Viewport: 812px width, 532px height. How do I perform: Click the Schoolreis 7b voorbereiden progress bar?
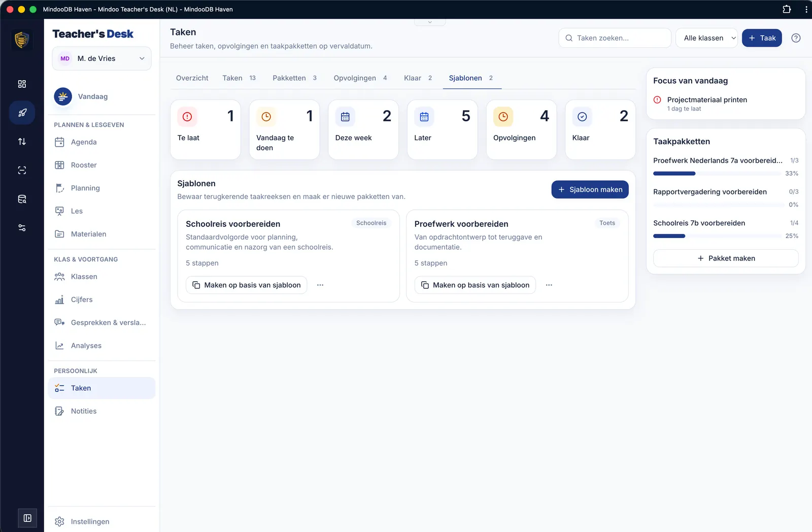tap(717, 236)
